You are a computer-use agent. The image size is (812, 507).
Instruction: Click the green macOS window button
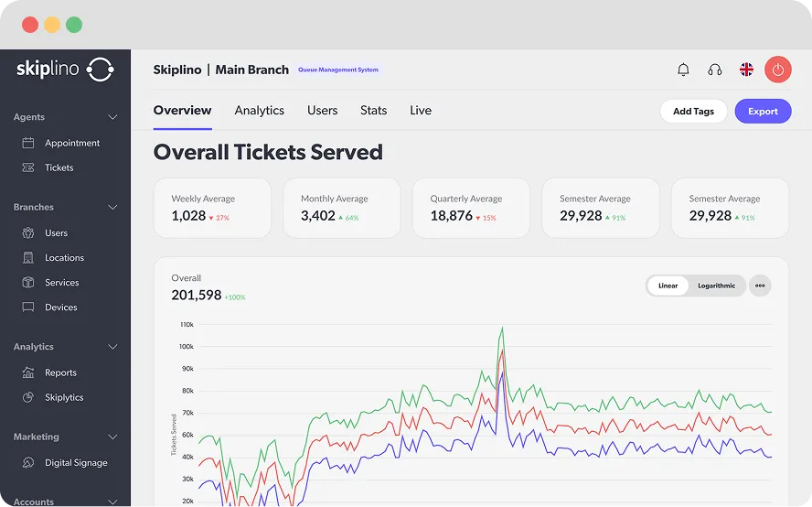pos(74,25)
